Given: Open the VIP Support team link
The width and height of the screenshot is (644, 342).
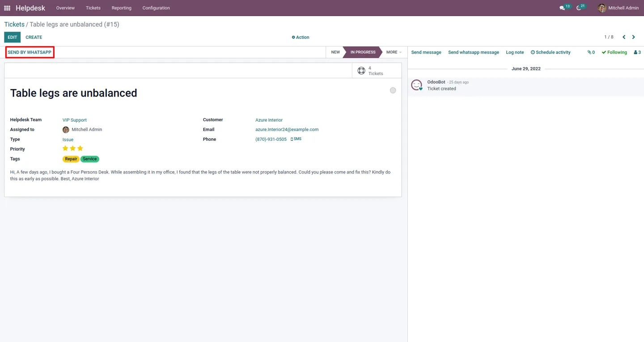Looking at the screenshot, I should 75,120.
